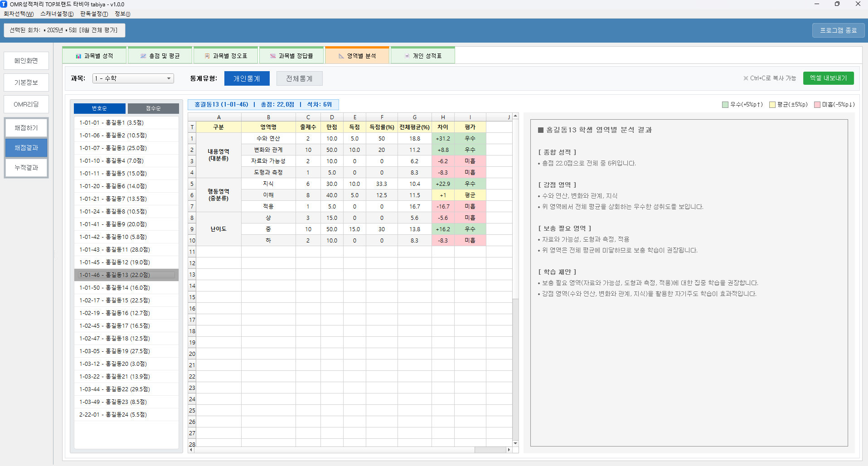Click the sheet icon on 과목별 정오표 tab
Image resolution: width=868 pixels, height=466 pixels.
(x=207, y=56)
